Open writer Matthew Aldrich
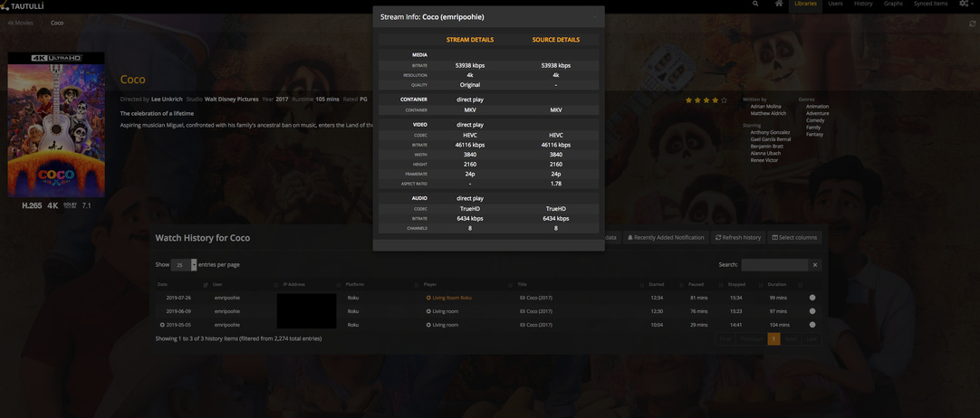The image size is (980, 418). pyautogui.click(x=768, y=113)
